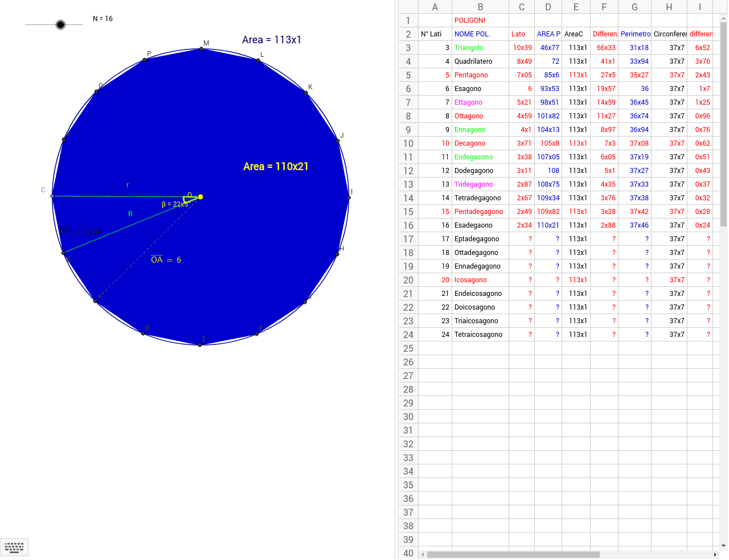The image size is (729, 560).
Task: Click the scroll-right arrow of horizontal scrollbar
Action: [715, 554]
